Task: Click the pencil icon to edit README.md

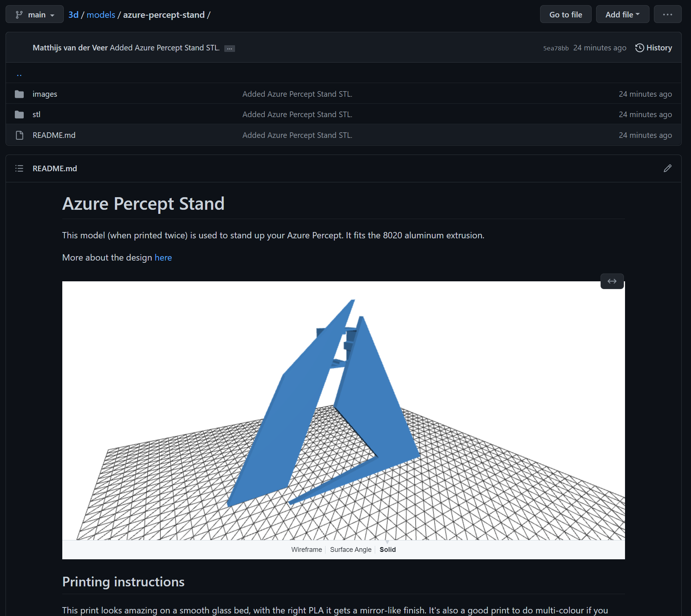Action: point(667,168)
